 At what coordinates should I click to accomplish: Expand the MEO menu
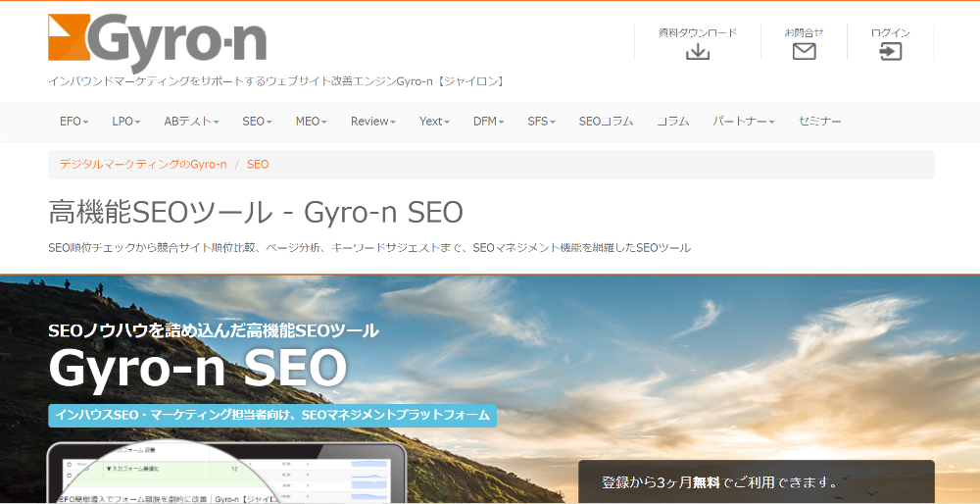(x=312, y=122)
